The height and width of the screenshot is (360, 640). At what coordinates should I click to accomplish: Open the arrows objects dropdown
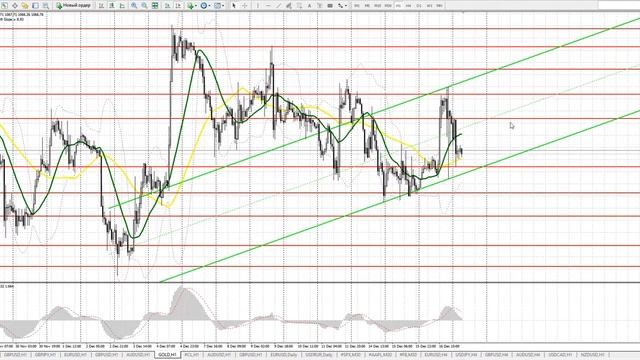click(341, 6)
